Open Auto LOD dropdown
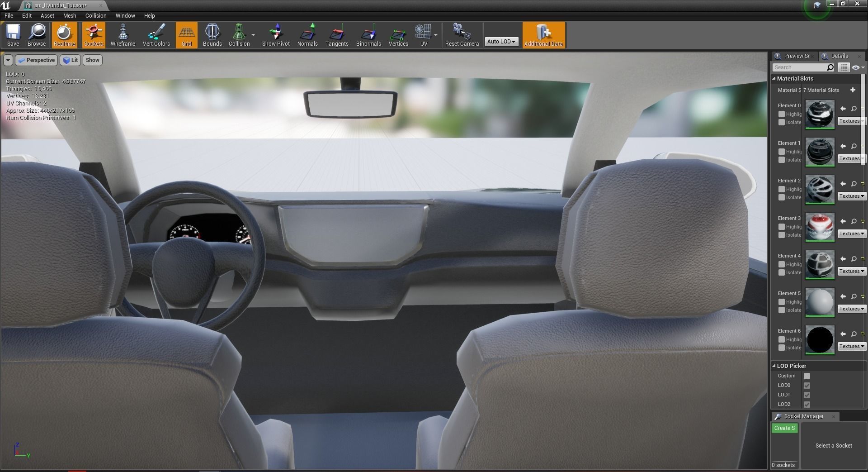This screenshot has width=868, height=472. pyautogui.click(x=501, y=41)
